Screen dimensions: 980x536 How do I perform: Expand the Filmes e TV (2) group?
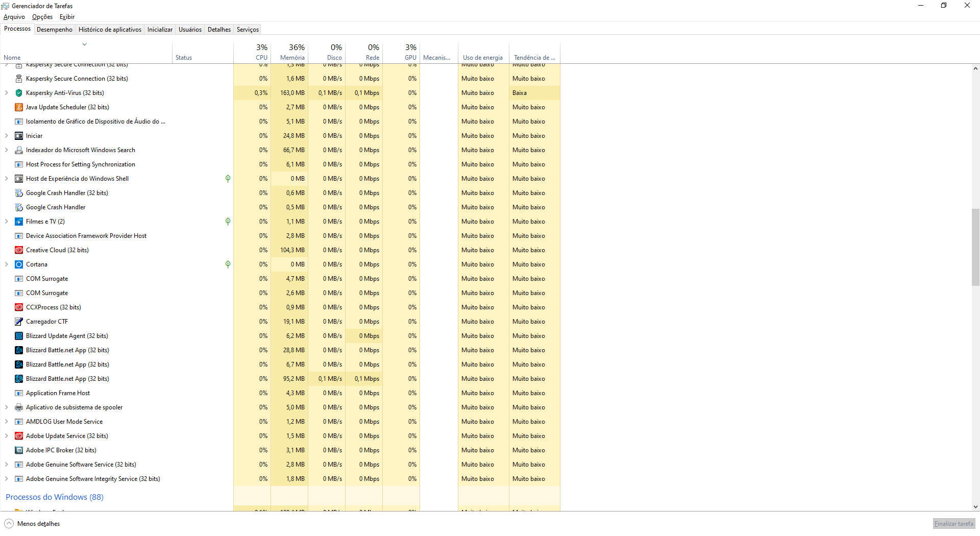(6, 222)
